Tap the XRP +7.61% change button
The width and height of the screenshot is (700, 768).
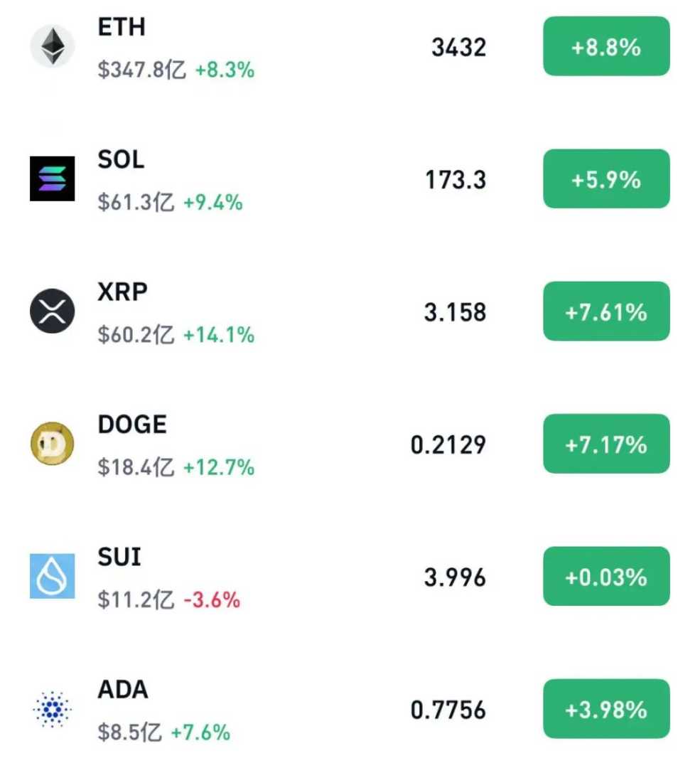coord(606,311)
